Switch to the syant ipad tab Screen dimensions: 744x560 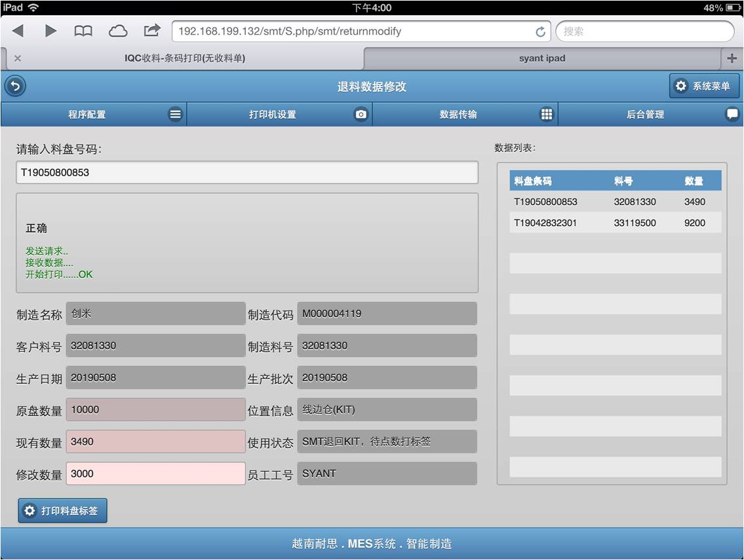coord(541,58)
